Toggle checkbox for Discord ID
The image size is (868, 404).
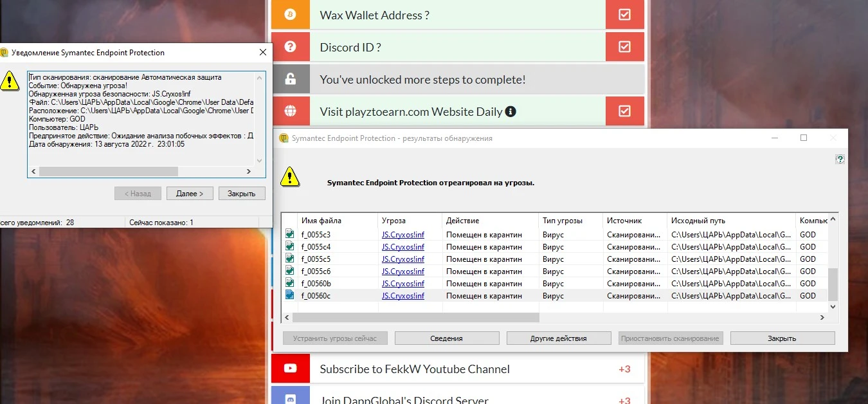624,46
